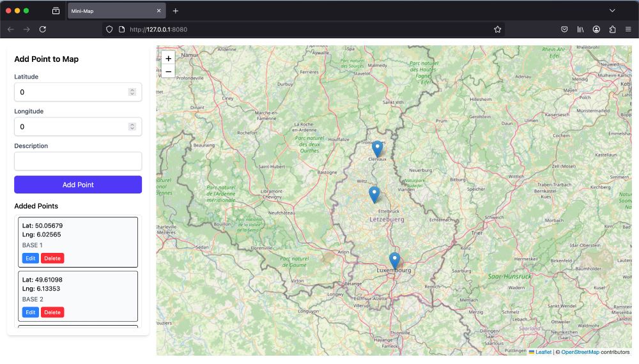
Task: Focus the Description input field
Action: [x=78, y=161]
